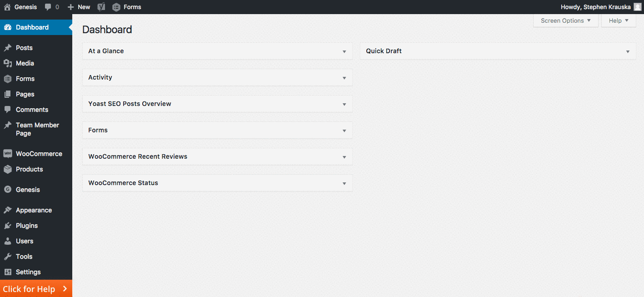Viewport: 644px width, 297px height.
Task: Click the Plugins plug icon
Action: click(x=8, y=226)
